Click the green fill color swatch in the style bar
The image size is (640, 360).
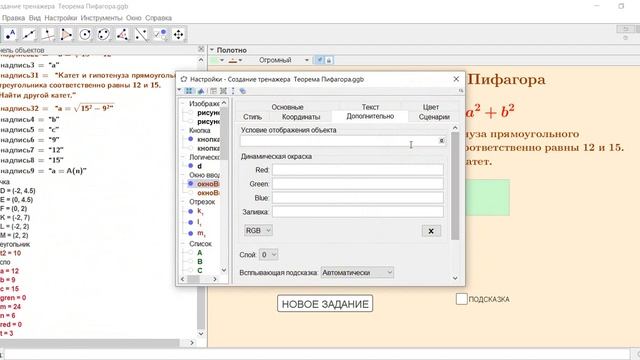pos(214,60)
